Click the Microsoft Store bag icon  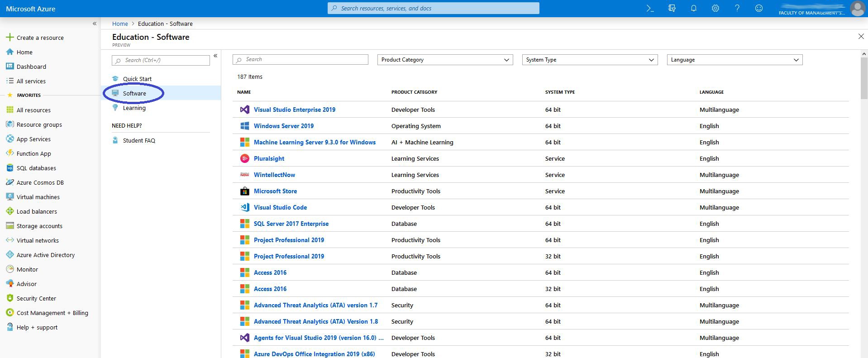click(244, 191)
